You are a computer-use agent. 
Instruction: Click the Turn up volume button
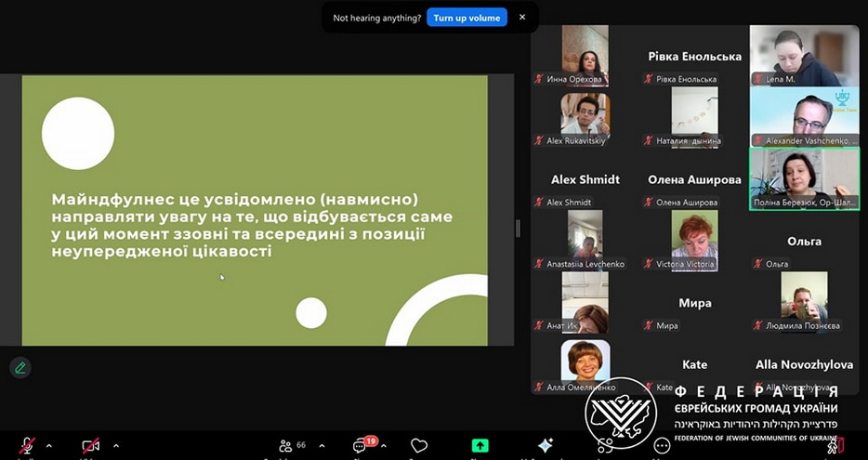coord(467,17)
